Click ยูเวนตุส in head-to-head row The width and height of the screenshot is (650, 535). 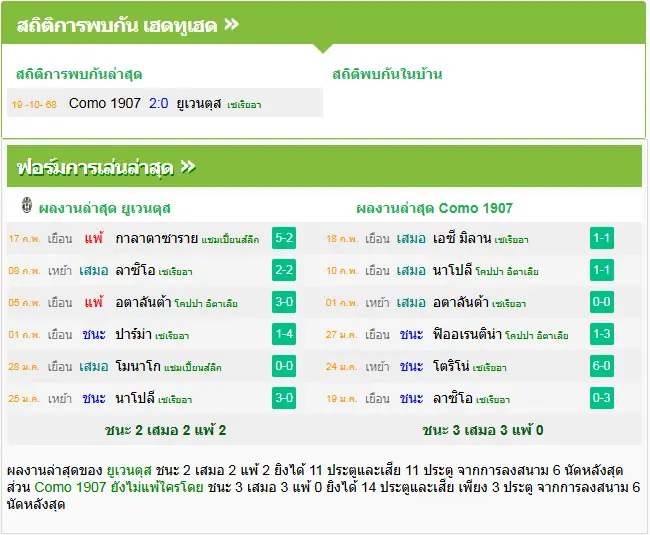tap(199, 103)
